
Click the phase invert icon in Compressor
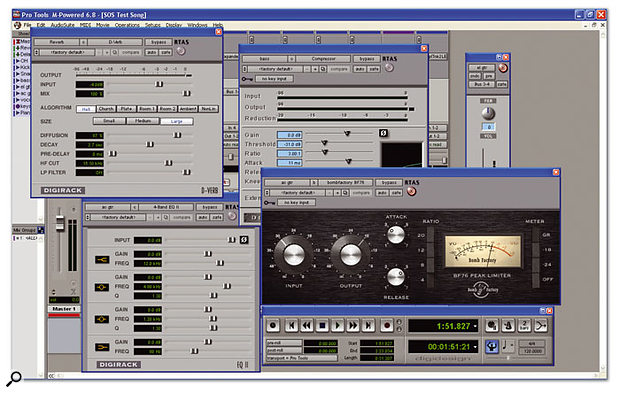pyautogui.click(x=383, y=133)
